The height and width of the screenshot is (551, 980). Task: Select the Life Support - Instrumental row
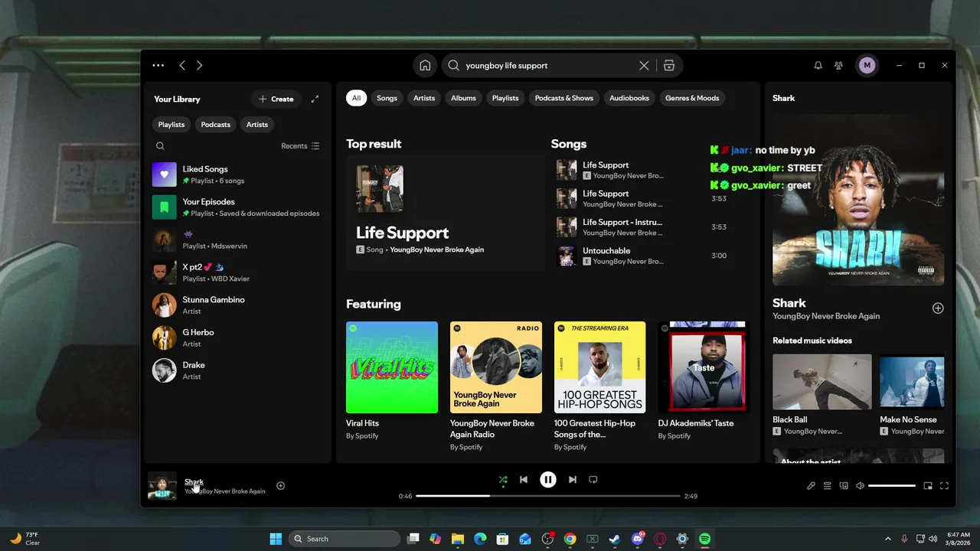651,227
